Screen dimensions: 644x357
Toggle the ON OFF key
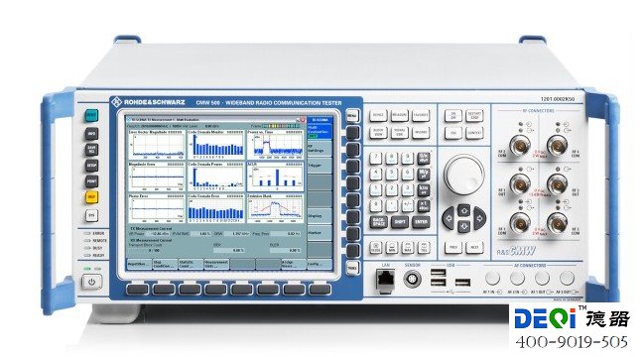pyautogui.click(x=453, y=115)
